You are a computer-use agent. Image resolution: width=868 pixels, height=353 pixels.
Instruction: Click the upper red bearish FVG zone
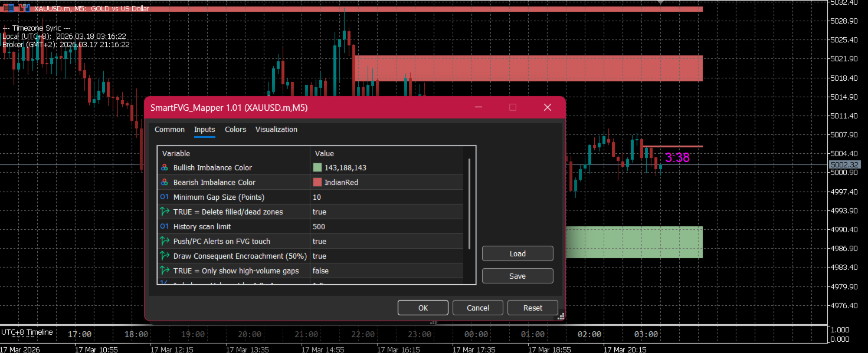[x=529, y=68]
